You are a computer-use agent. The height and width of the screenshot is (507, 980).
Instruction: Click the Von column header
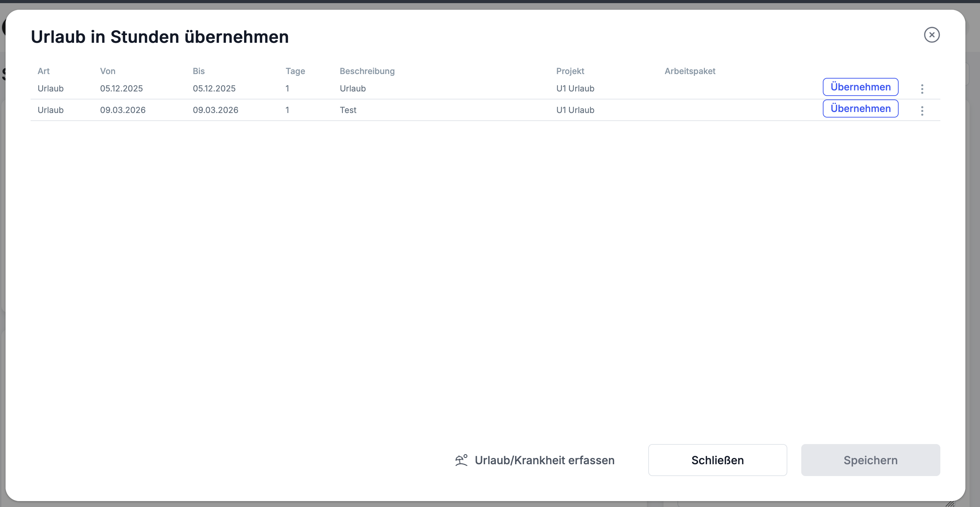[x=108, y=71]
